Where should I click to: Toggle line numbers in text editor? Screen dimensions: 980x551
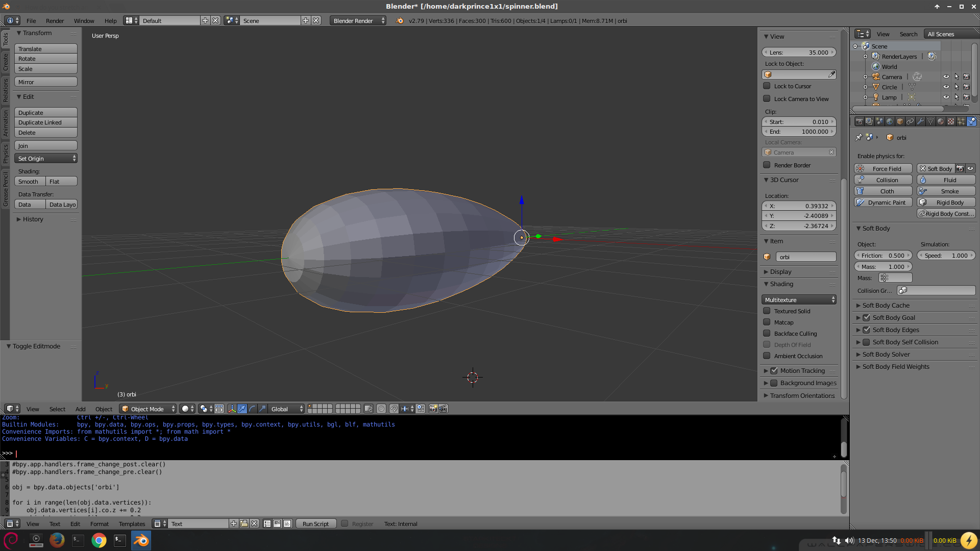click(x=267, y=524)
